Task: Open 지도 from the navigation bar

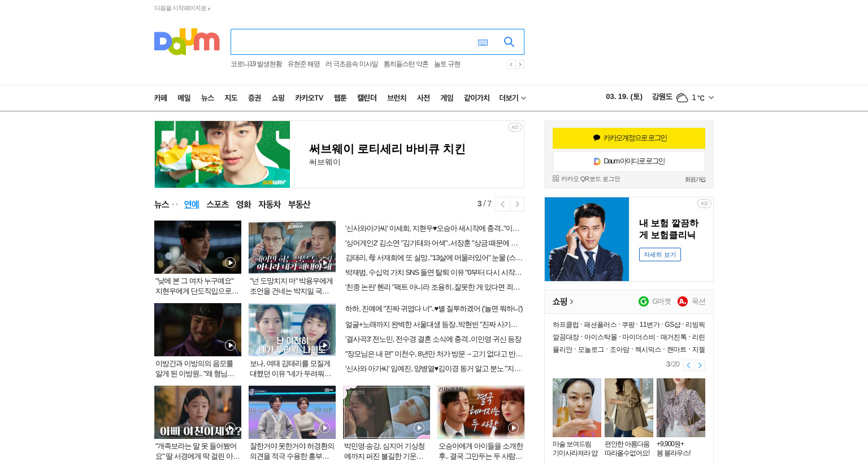Action: pos(231,98)
